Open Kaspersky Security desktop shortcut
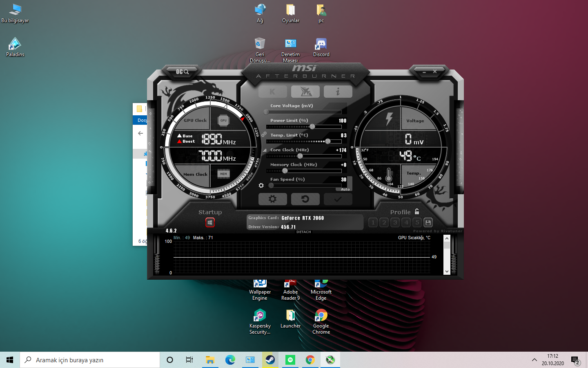 click(x=260, y=322)
